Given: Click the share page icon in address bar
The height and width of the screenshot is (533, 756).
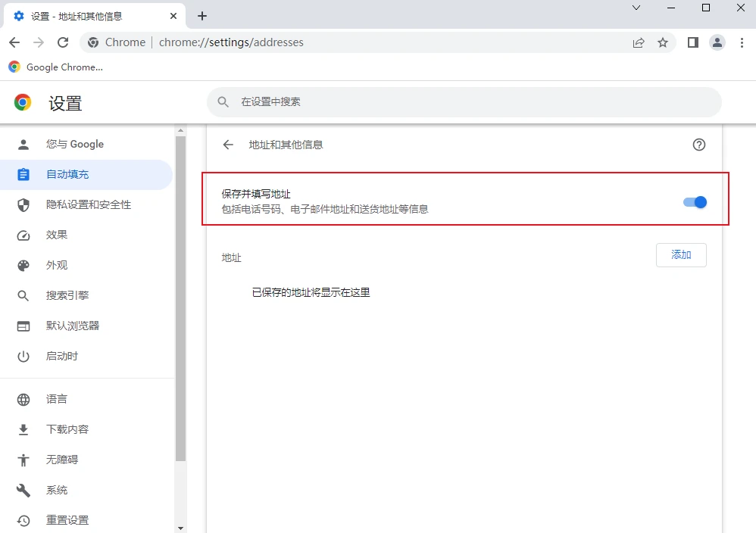Looking at the screenshot, I should pyautogui.click(x=639, y=42).
